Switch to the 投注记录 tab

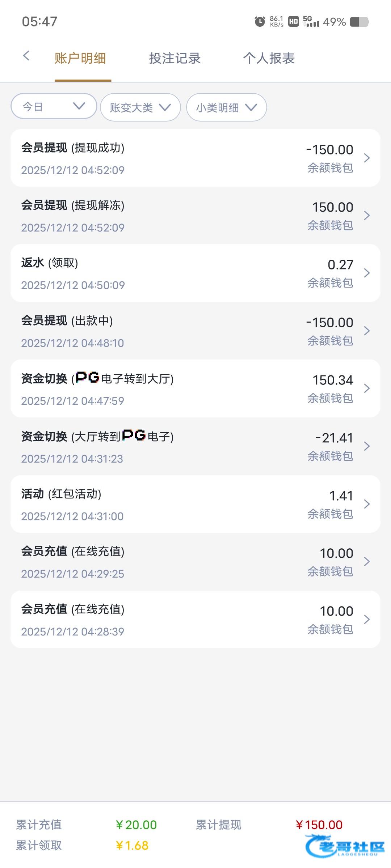175,58
